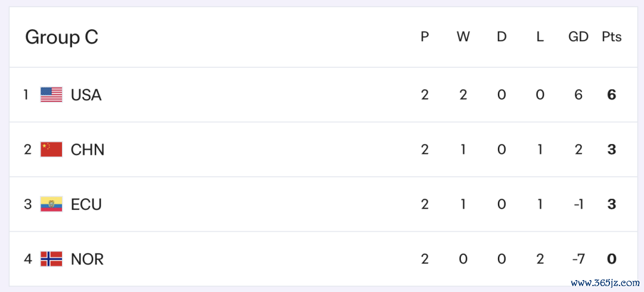Click Norway's goal difference of -7
The height and width of the screenshot is (292, 644).
(578, 259)
